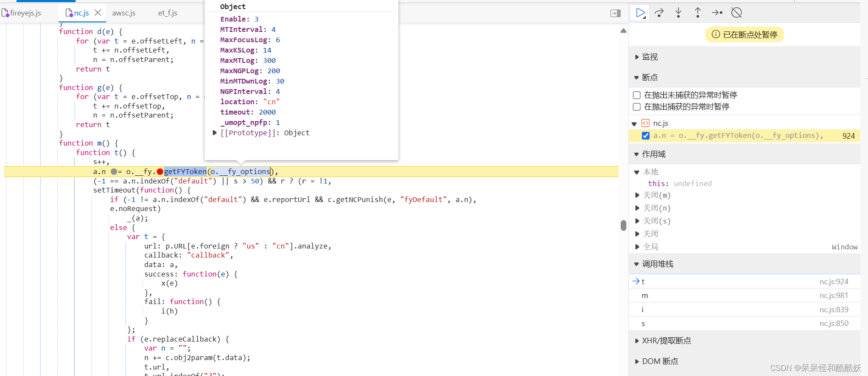Image resolution: width=868 pixels, height=376 pixels.
Task: Expand the unnamed 关闭 closure scope
Action: [637, 234]
